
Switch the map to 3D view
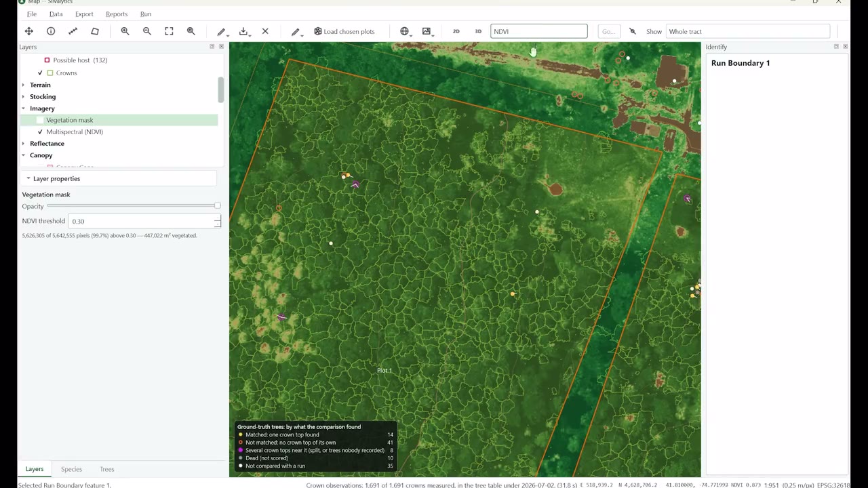tap(478, 31)
